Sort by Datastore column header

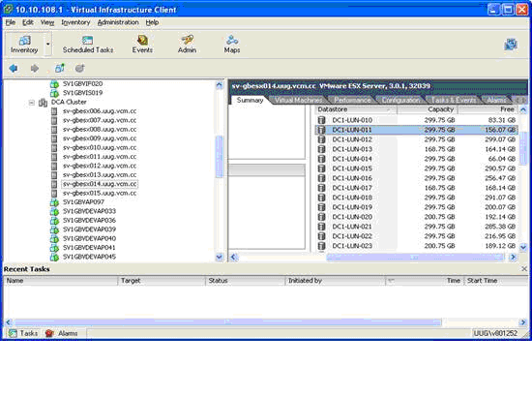click(x=356, y=109)
